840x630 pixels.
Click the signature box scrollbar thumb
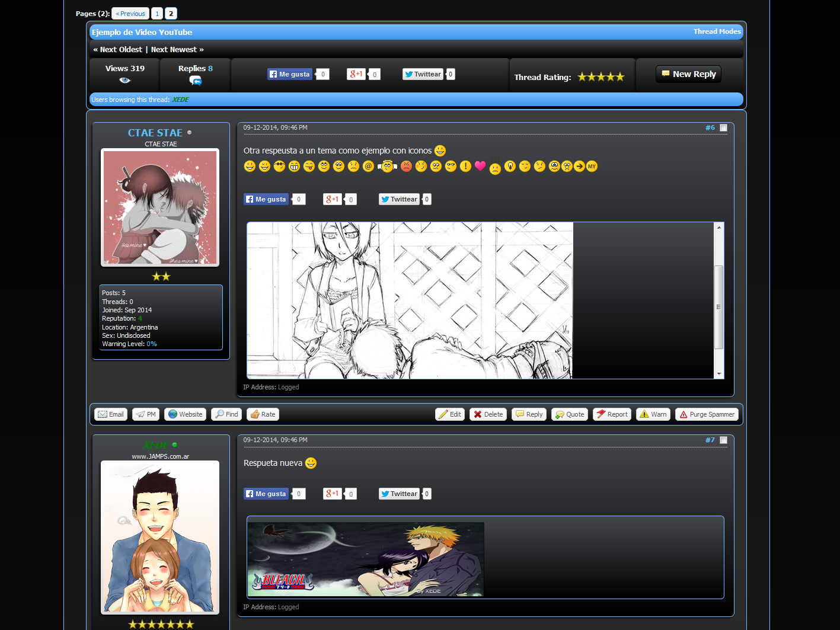719,307
